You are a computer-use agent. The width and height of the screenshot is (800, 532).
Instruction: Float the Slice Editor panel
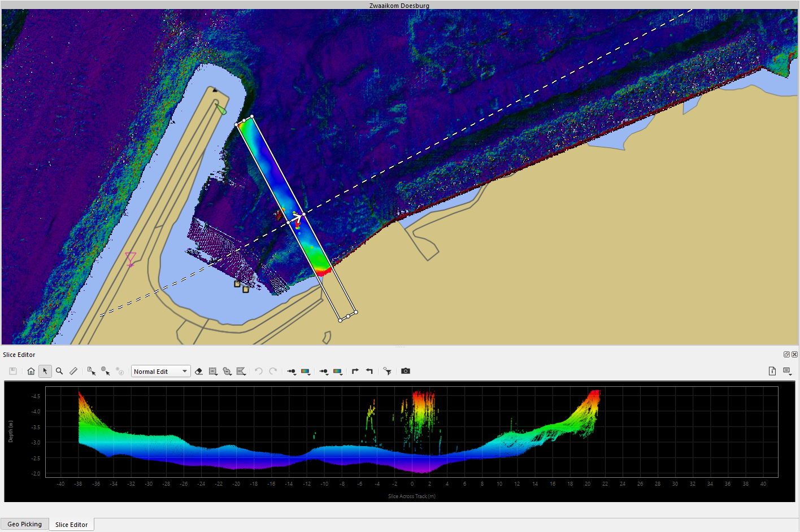(x=786, y=355)
